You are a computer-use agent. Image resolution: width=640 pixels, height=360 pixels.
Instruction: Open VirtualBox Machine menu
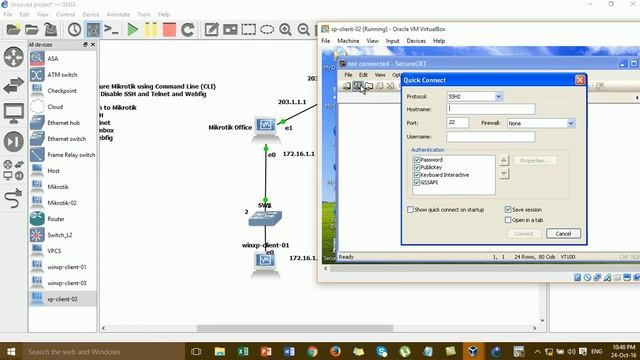tap(348, 41)
